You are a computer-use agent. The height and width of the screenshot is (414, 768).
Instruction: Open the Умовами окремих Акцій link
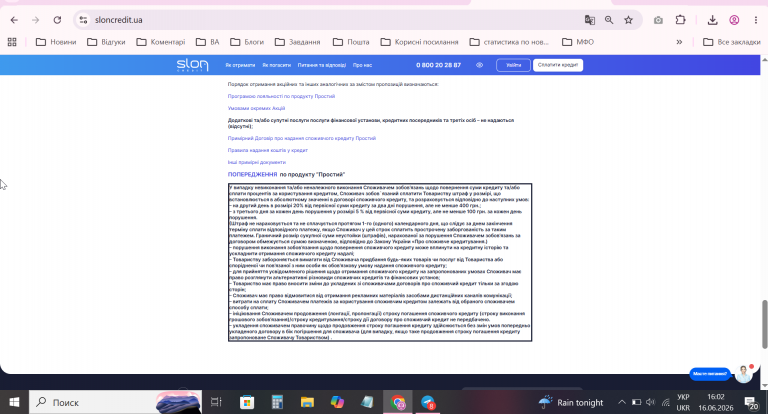pos(256,108)
